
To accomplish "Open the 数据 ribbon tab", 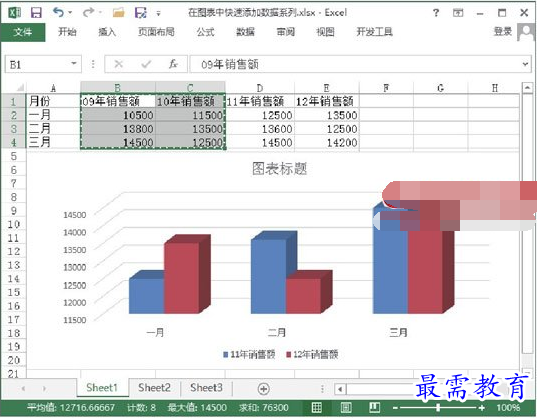I will (x=245, y=32).
